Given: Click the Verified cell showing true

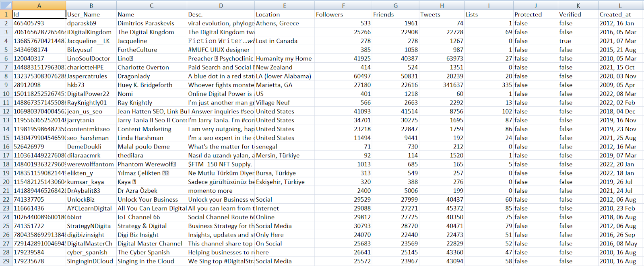Looking at the screenshot, I should (578, 41).
